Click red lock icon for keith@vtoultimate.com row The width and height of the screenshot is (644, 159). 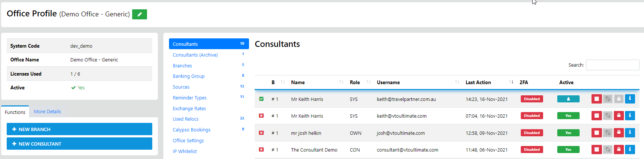pos(619,116)
